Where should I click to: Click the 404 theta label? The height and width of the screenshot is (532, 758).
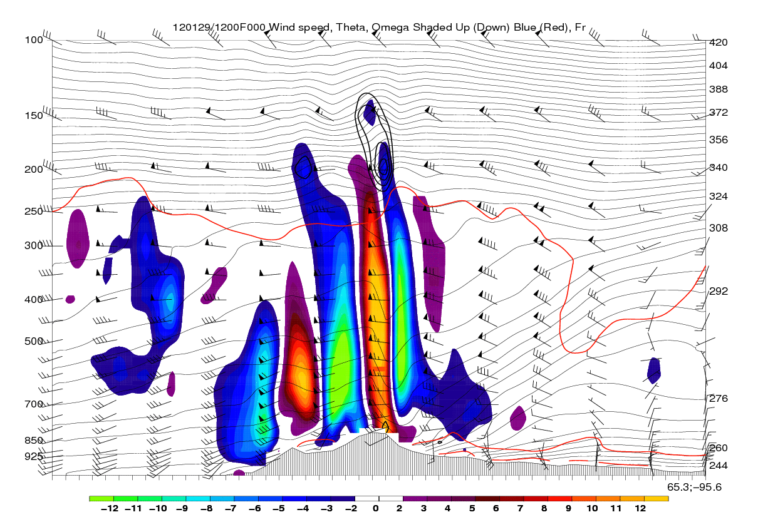[718, 66]
